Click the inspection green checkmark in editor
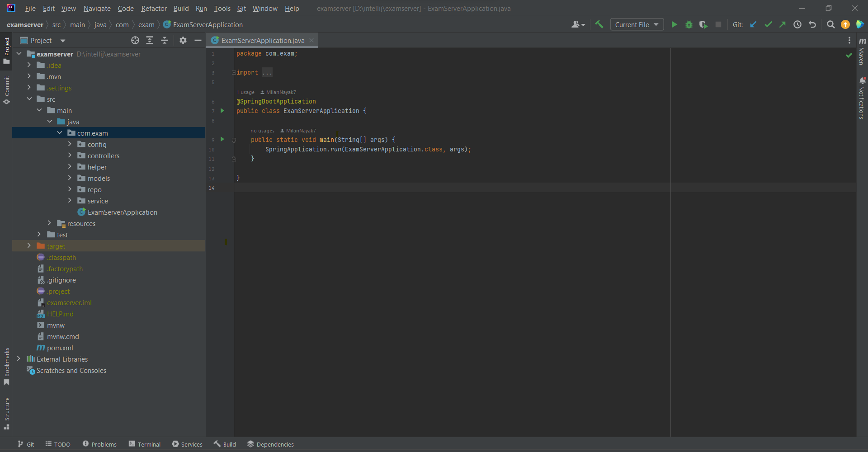Viewport: 868px width, 452px height. 849,55
